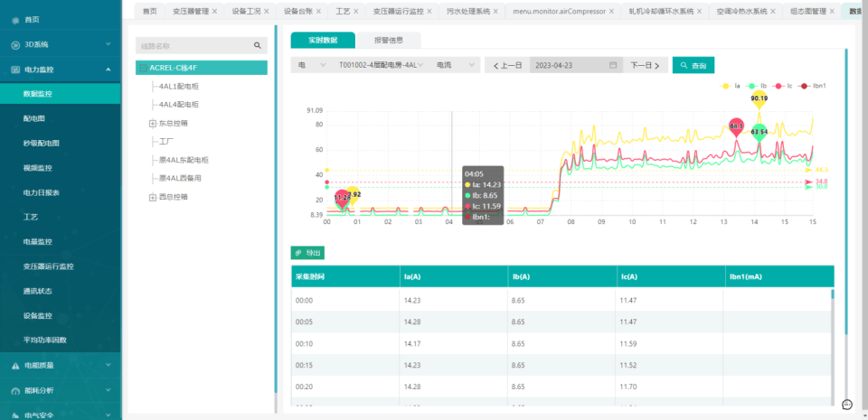
Task: Switch to the 污水处理系统 tab
Action: (467, 11)
